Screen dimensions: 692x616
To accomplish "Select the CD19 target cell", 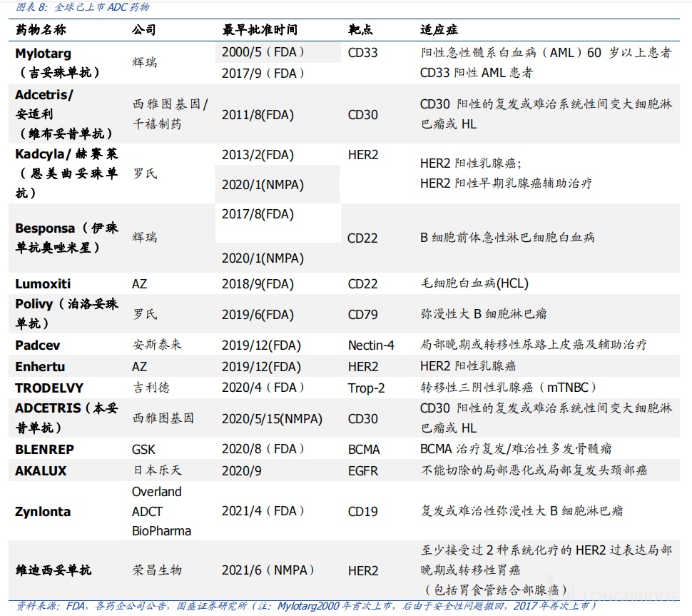I will (x=362, y=512).
